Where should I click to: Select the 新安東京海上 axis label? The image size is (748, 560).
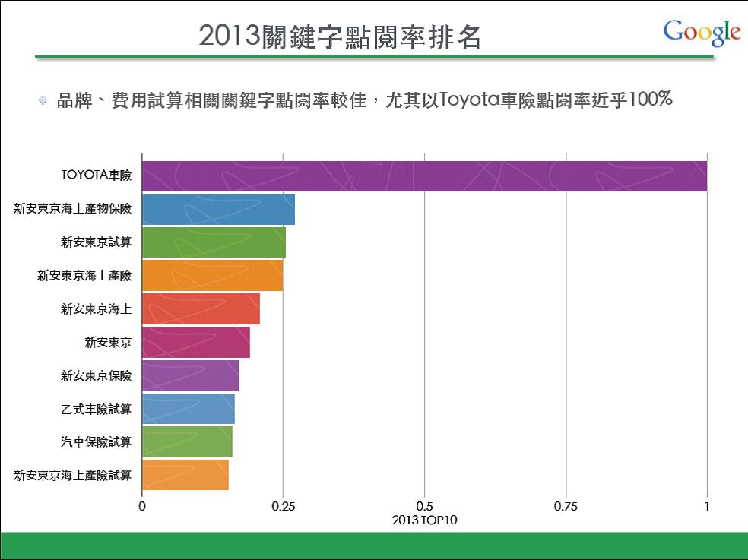[96, 308]
